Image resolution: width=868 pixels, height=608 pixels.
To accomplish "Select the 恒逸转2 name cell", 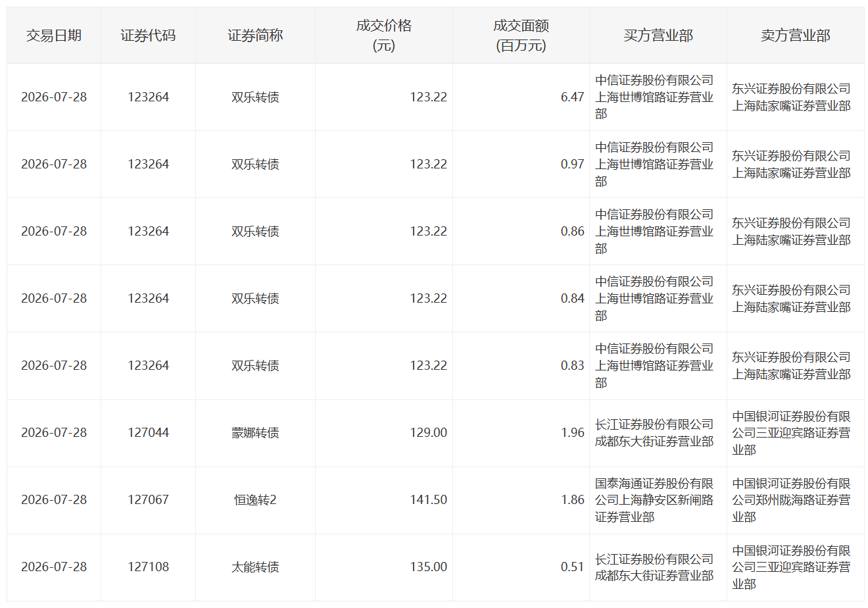I will tap(255, 500).
